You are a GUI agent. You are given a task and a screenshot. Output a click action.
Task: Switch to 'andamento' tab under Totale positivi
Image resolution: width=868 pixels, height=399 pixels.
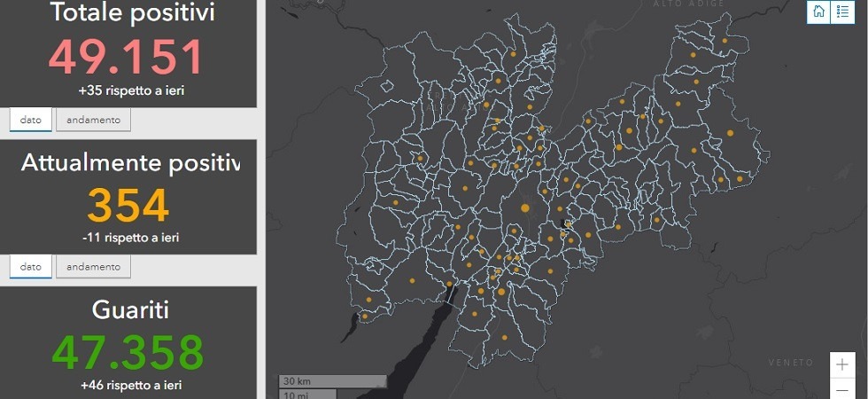point(93,120)
